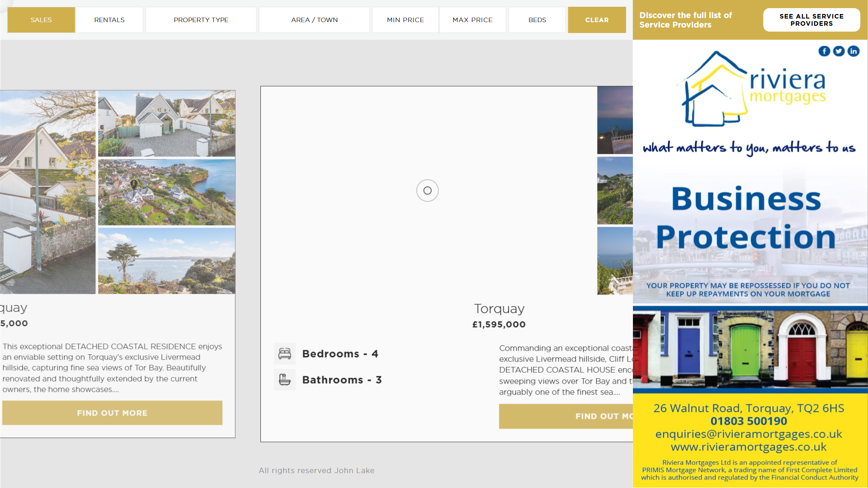Open the MAX PRICE dropdown
868x488 pixels.
pos(472,20)
